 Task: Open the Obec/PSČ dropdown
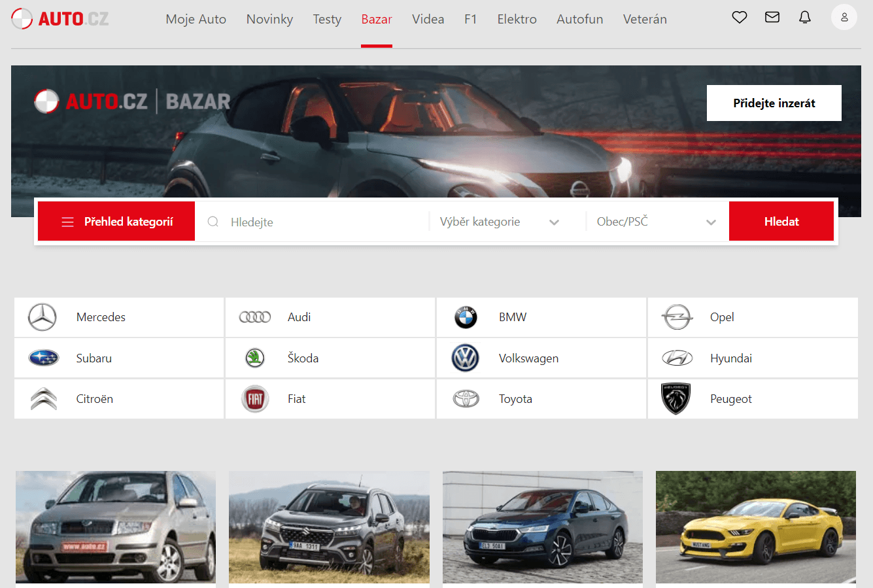pos(657,222)
